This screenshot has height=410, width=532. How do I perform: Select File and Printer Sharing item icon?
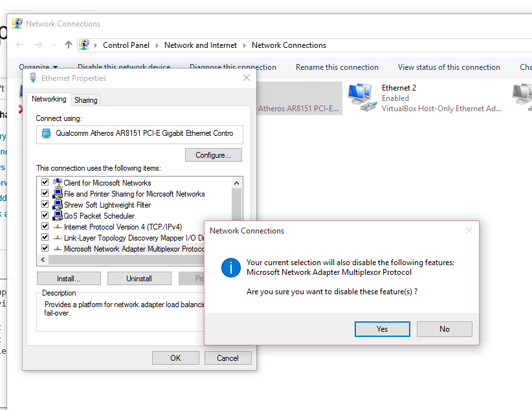click(58, 193)
